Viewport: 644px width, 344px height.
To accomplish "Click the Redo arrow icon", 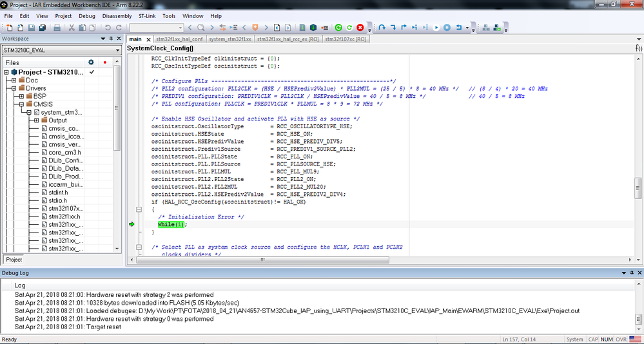I will 119,28.
